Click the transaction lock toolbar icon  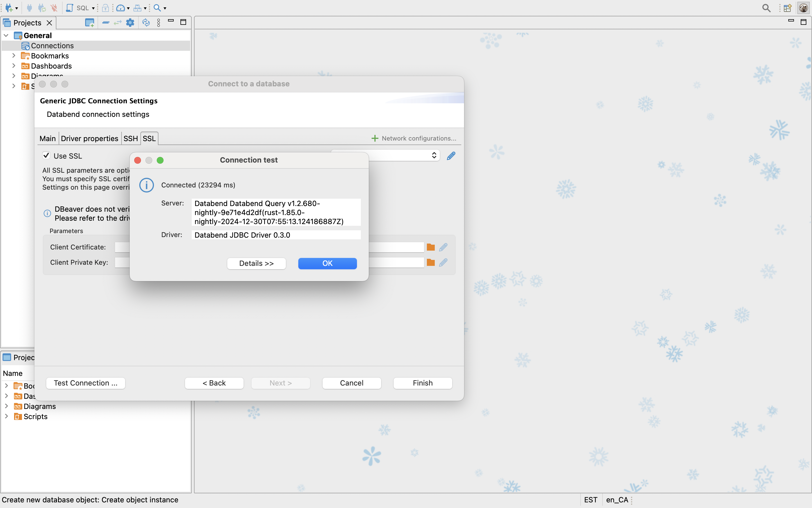[x=105, y=8]
